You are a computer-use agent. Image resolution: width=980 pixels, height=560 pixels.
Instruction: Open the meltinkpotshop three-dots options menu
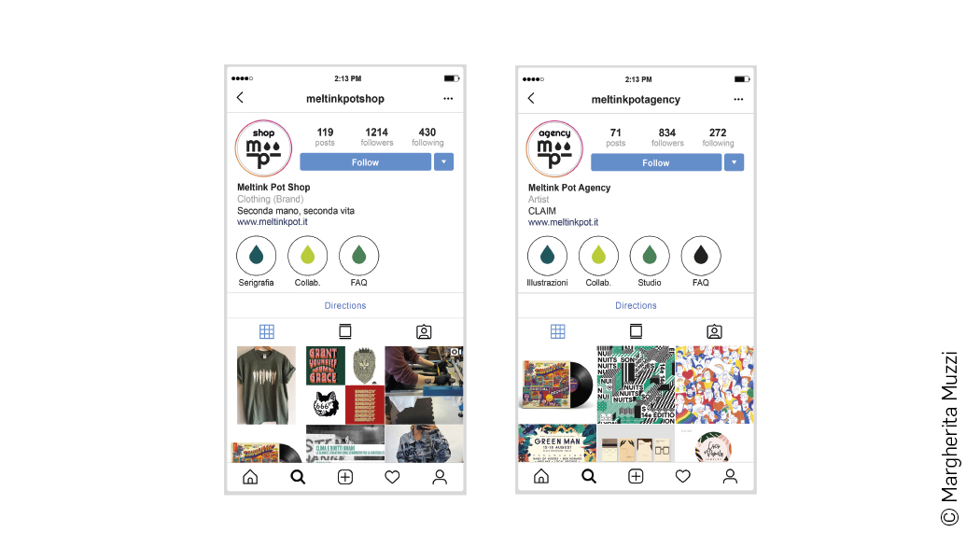448,99
